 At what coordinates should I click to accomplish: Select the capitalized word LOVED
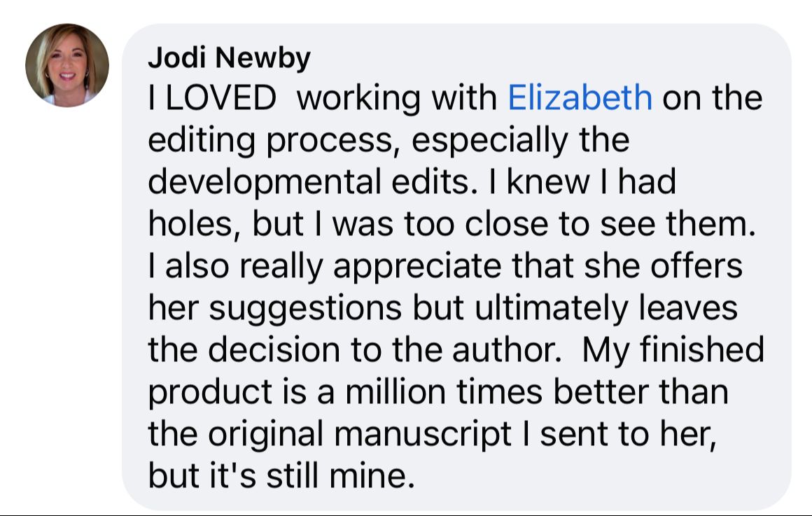(x=220, y=98)
